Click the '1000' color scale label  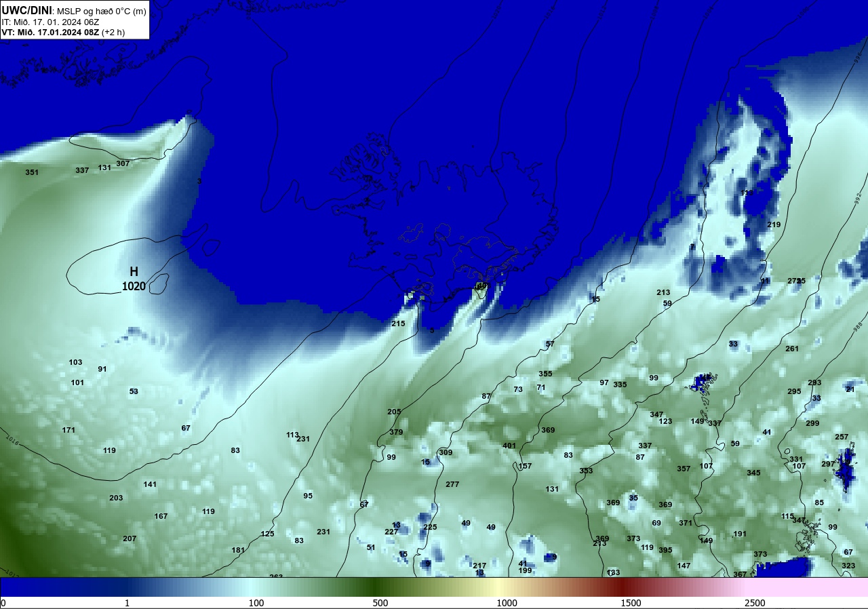pos(507,603)
